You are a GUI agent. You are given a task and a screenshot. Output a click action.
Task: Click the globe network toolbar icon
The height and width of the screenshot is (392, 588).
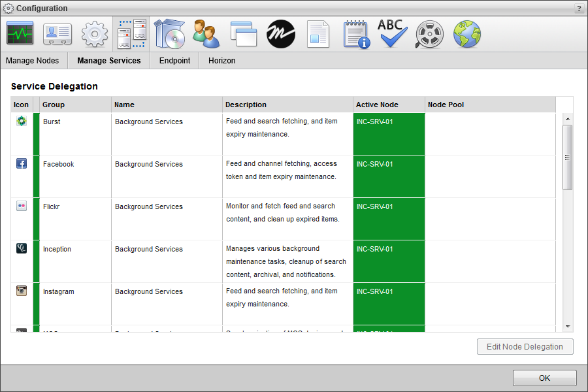click(x=466, y=33)
